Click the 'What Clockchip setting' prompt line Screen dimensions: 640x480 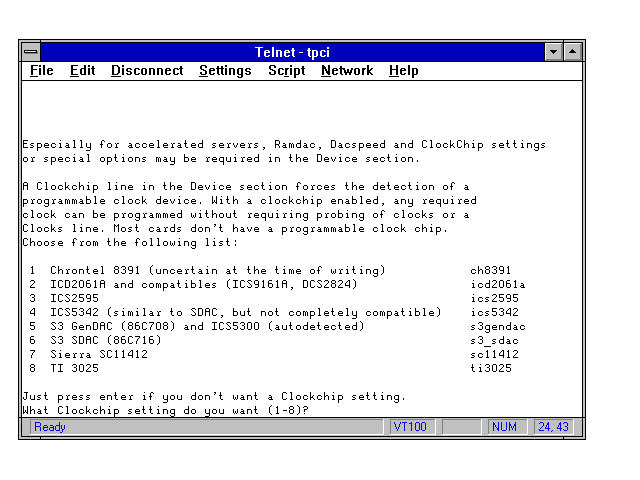coord(165,411)
